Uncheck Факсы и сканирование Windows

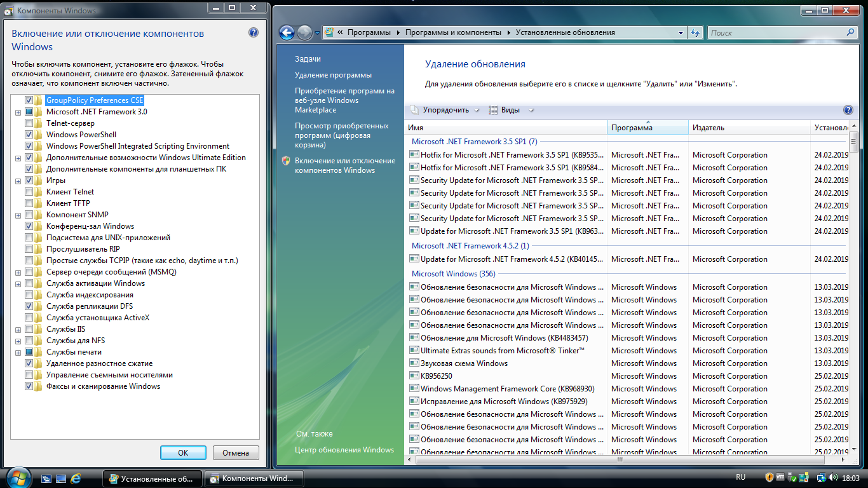(x=29, y=386)
